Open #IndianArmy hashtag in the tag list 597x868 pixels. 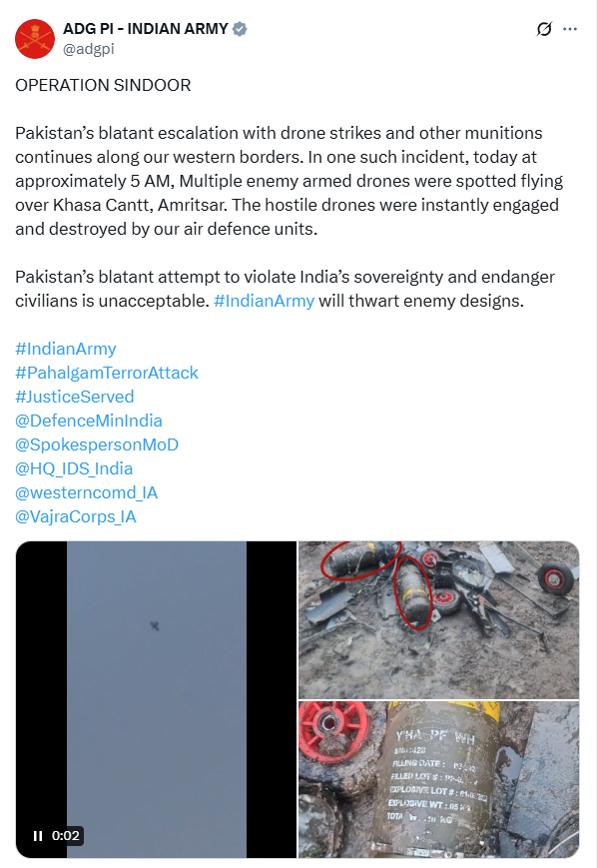pyautogui.click(x=66, y=349)
